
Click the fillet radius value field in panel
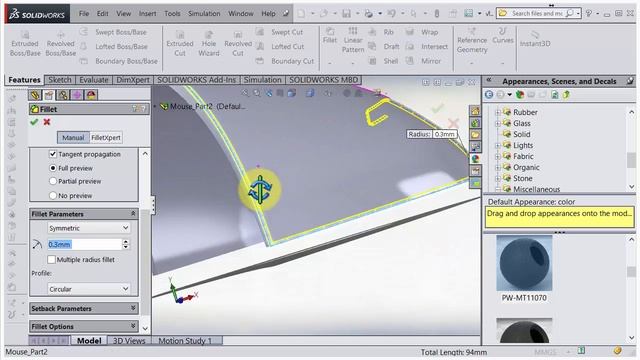pyautogui.click(x=84, y=244)
